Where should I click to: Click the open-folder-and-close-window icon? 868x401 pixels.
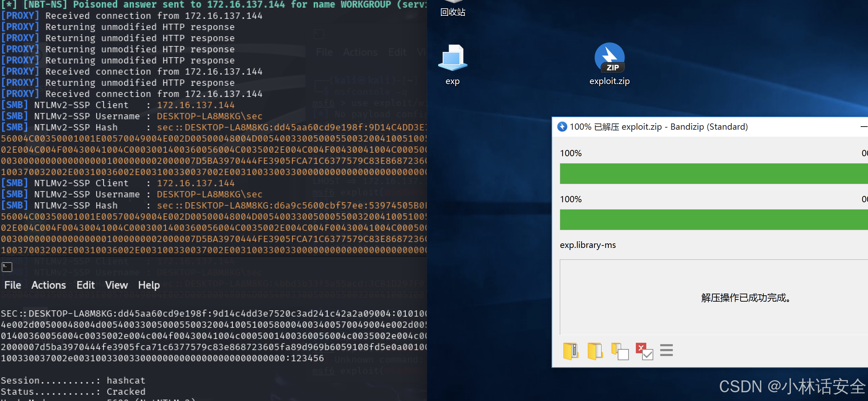619,351
